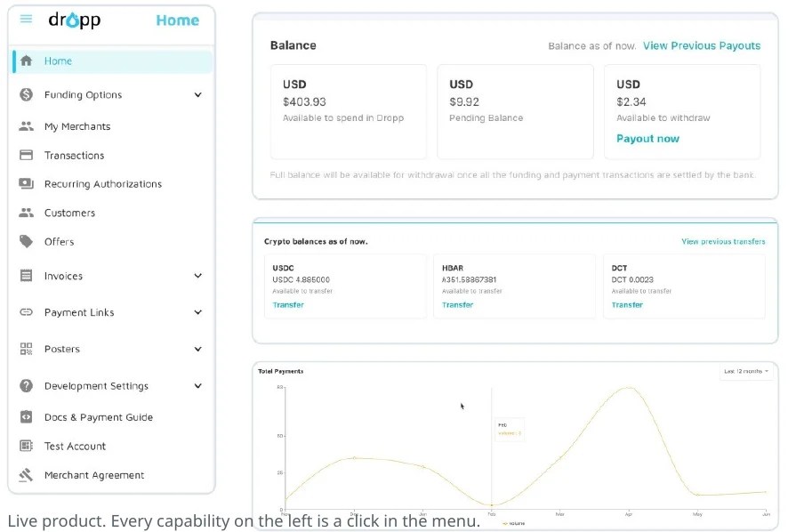Click the Customers people icon
This screenshot has height=532, width=796.
tap(26, 213)
